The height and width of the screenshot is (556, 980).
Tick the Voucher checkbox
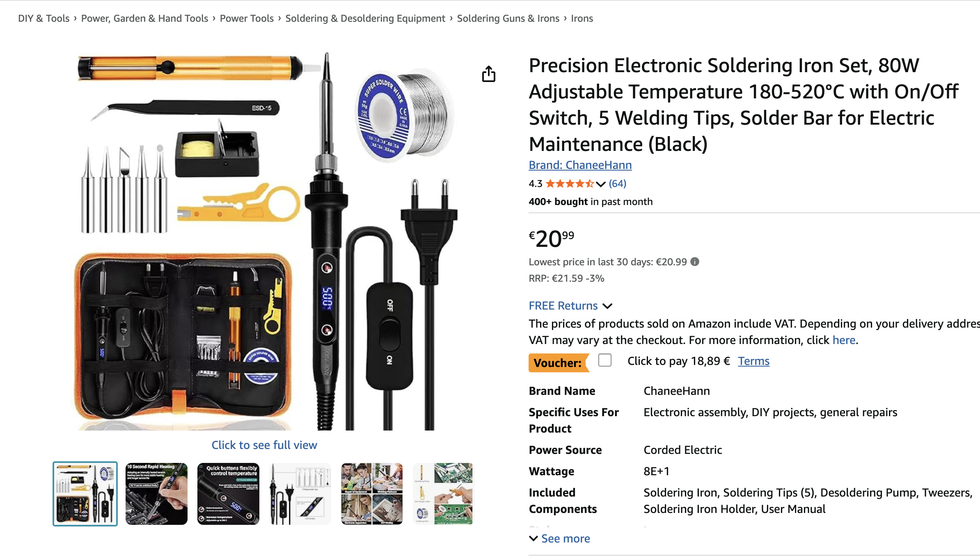[605, 360]
